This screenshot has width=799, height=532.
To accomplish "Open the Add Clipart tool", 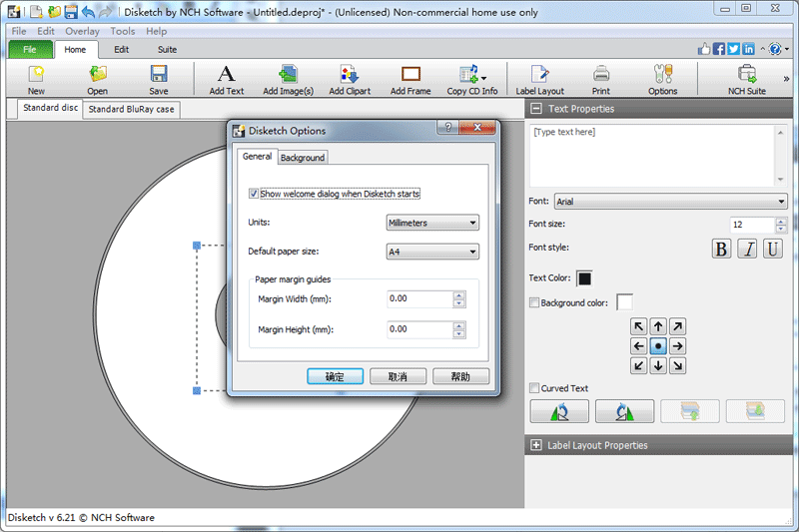I will click(x=350, y=80).
